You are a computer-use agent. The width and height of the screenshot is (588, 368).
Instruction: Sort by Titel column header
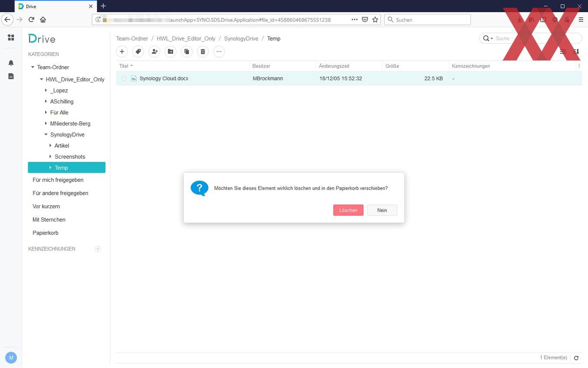pyautogui.click(x=182, y=66)
